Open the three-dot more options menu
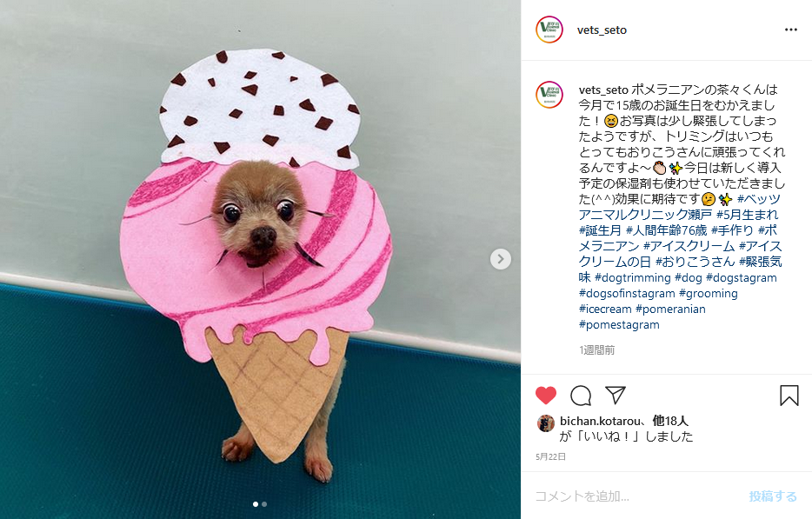The width and height of the screenshot is (812, 519). tap(791, 30)
